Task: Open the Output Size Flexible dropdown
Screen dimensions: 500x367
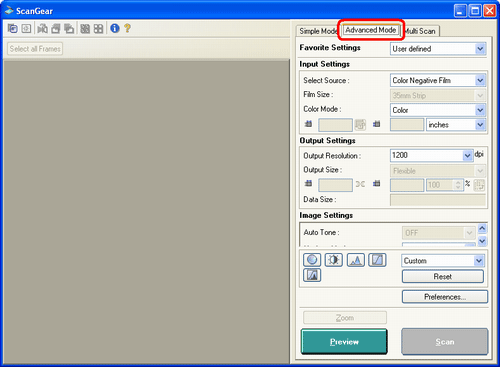Action: [x=438, y=171]
